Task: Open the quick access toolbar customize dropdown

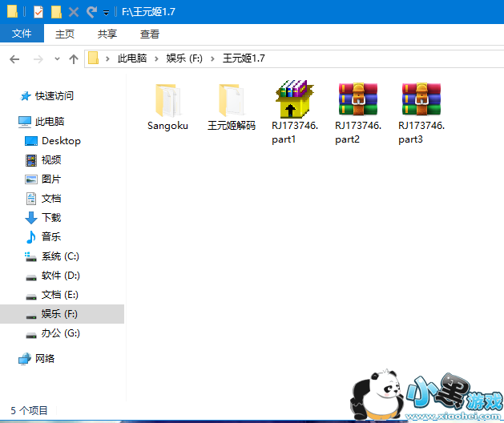Action: tap(106, 13)
